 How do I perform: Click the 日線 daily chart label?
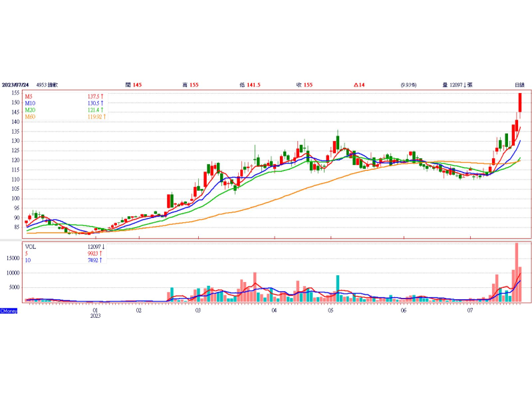point(519,85)
